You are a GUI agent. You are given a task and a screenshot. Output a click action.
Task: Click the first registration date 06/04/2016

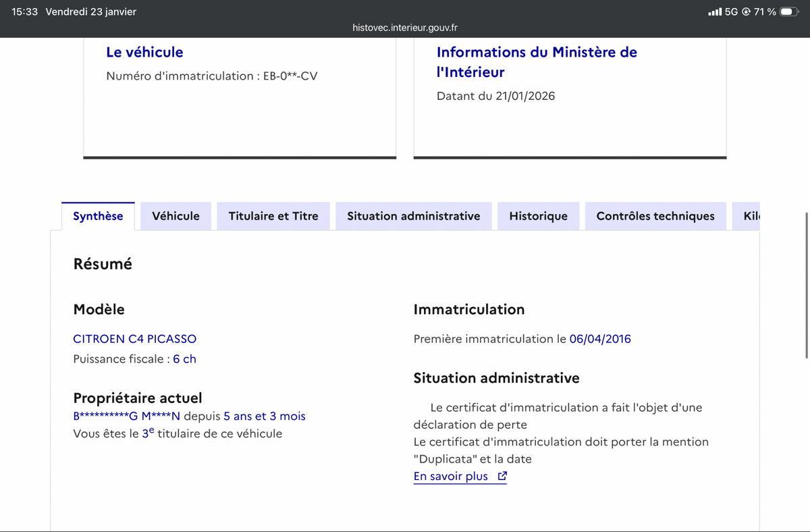click(x=601, y=339)
